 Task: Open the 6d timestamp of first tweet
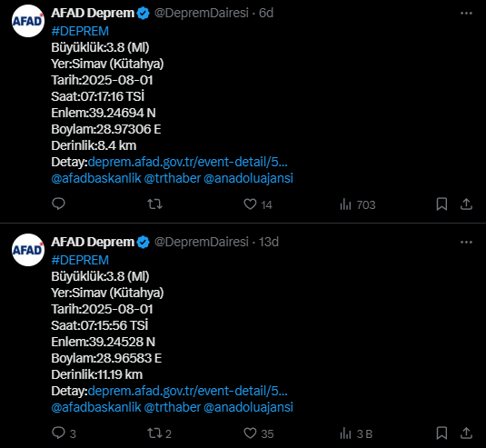click(x=266, y=13)
